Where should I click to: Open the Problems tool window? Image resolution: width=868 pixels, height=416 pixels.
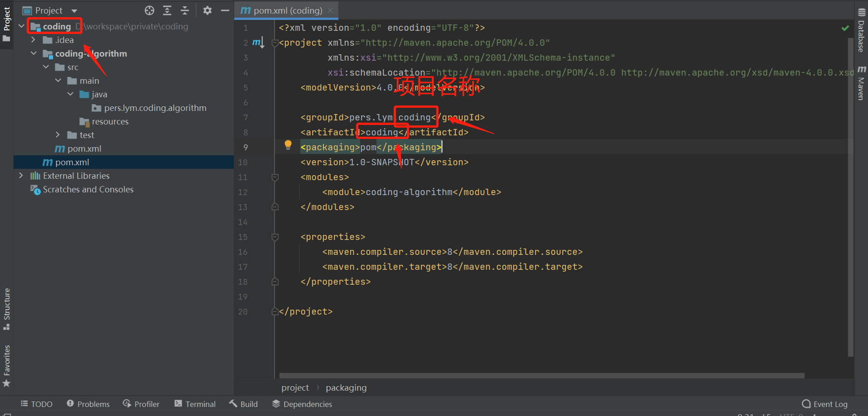coord(88,404)
